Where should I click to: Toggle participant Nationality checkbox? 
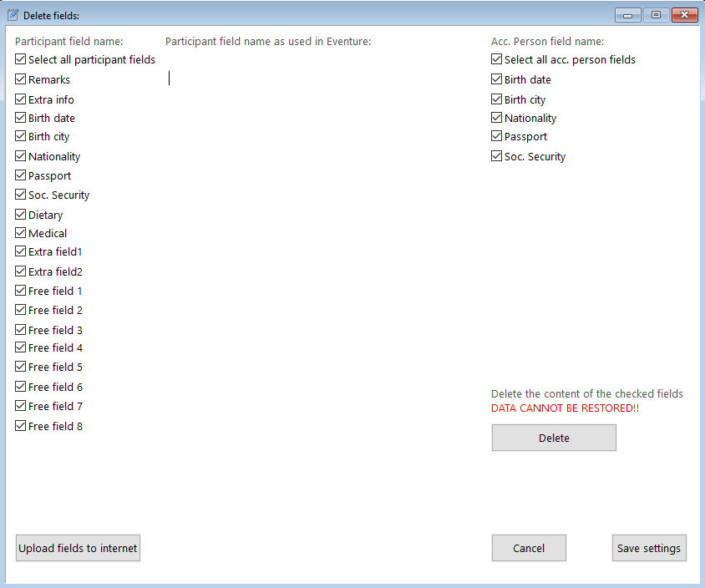[21, 156]
